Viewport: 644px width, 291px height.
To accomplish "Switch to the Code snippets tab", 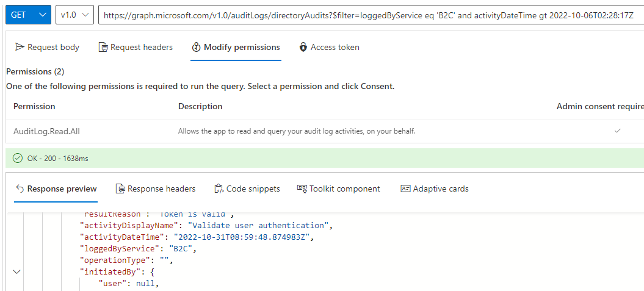I will click(247, 189).
